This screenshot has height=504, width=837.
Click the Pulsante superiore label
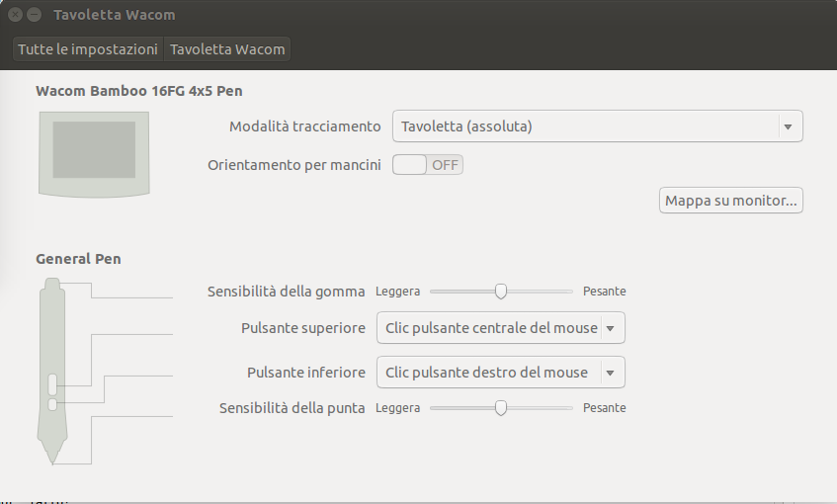tap(303, 328)
